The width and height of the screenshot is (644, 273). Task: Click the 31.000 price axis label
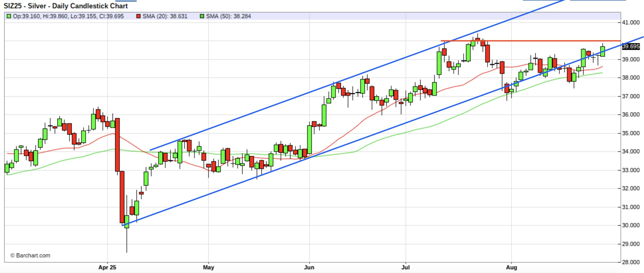coord(631,207)
